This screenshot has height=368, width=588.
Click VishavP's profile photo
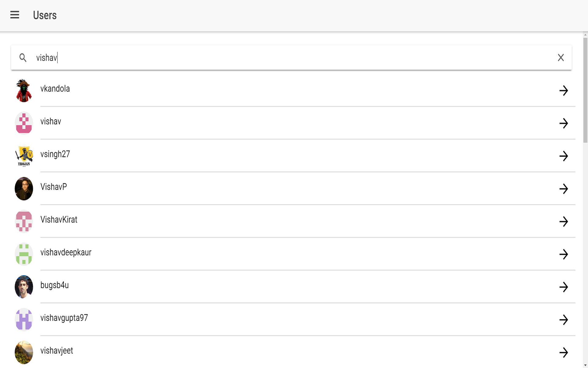(x=24, y=189)
